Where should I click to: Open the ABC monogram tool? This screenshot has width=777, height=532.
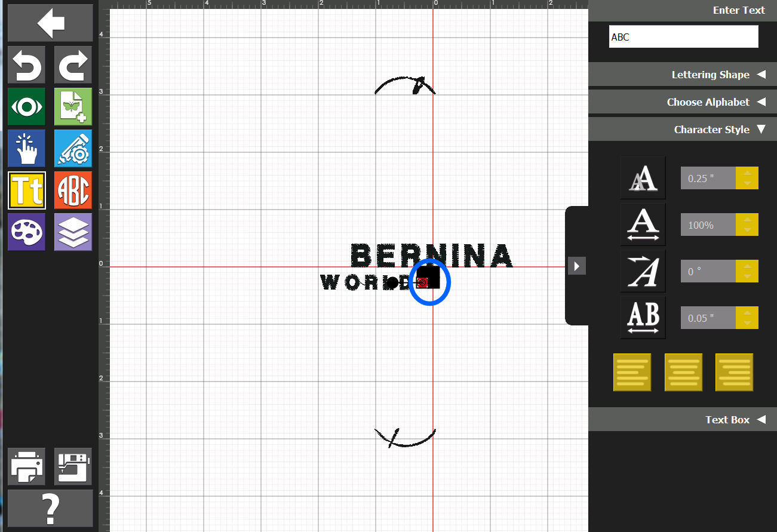pos(73,190)
